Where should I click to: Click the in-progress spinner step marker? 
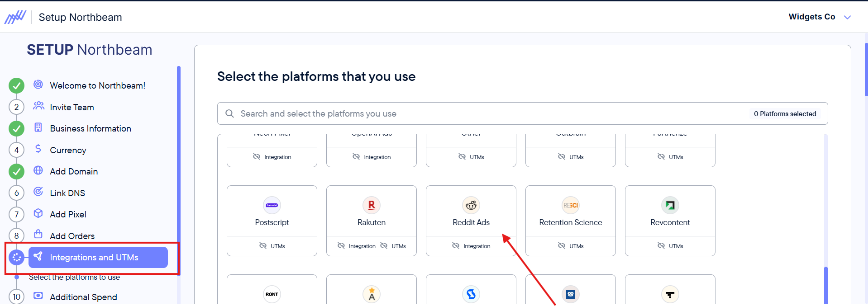[x=17, y=257]
